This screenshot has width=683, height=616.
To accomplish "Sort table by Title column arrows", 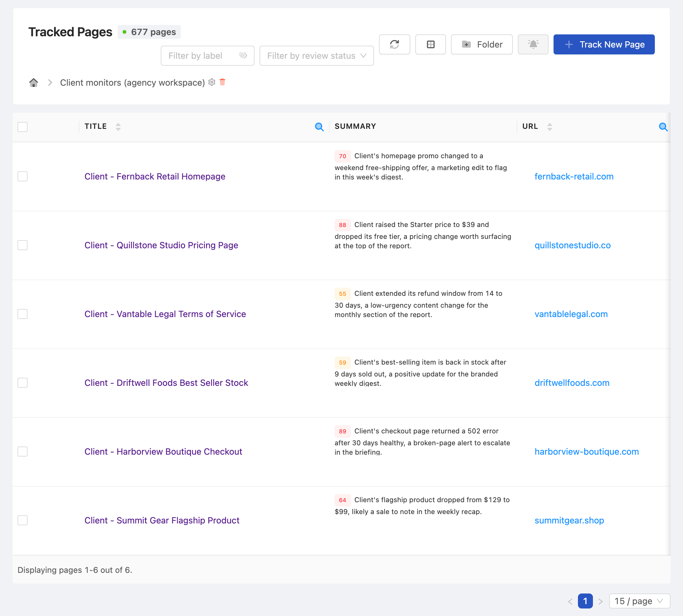I will pyautogui.click(x=118, y=127).
